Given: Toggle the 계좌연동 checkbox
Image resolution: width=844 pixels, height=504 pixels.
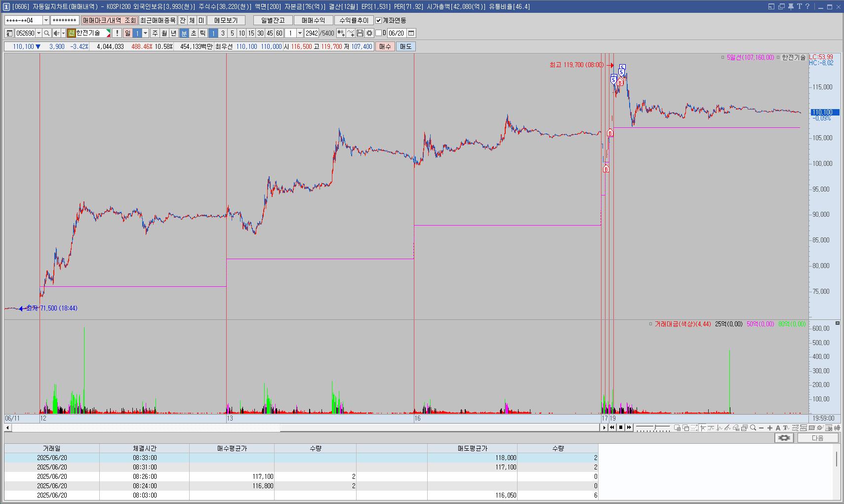Looking at the screenshot, I should (378, 20).
